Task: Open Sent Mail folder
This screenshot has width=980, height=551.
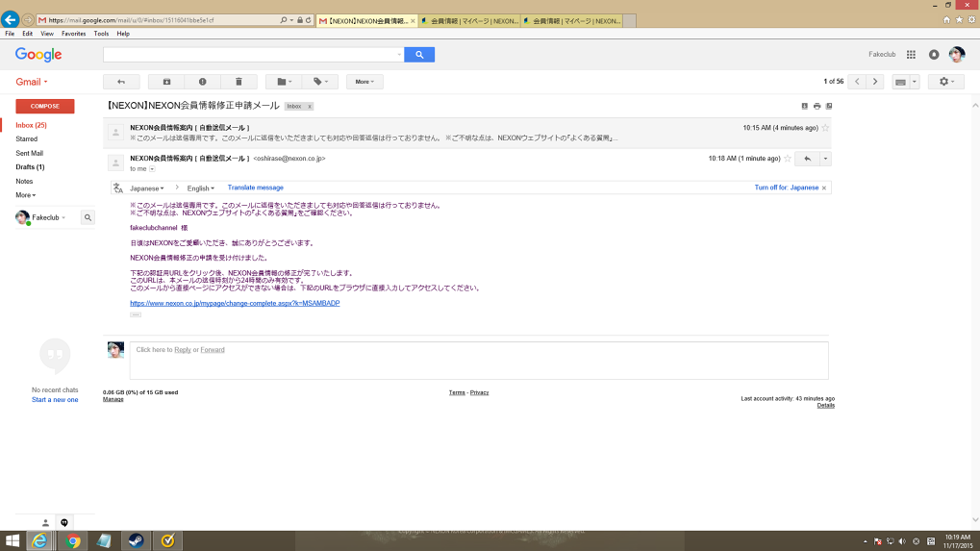Action: coord(29,153)
